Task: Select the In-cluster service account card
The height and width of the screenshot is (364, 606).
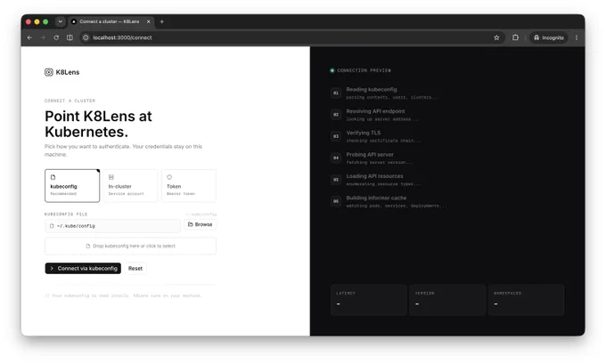Action: 130,186
